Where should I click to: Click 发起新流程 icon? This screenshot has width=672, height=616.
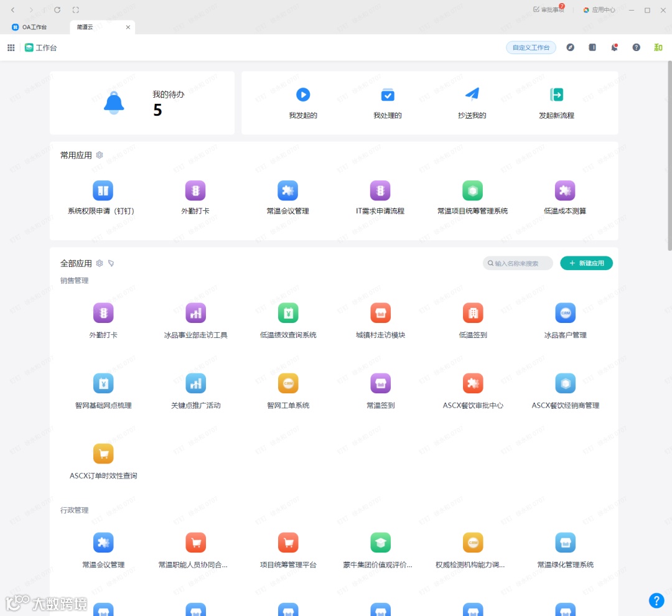coord(556,95)
